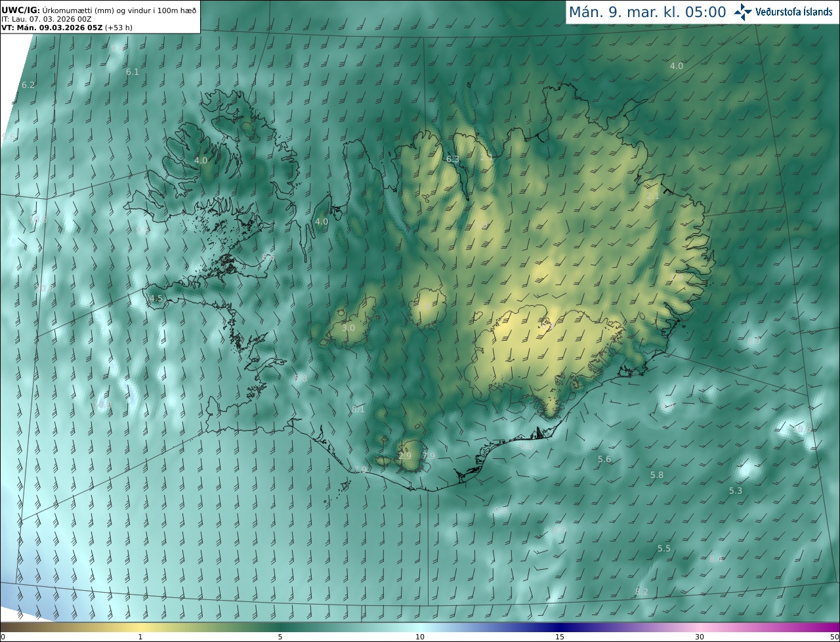Pick the yellow color at scale value 1
Image resolution: width=840 pixels, height=642 pixels.
click(x=140, y=628)
